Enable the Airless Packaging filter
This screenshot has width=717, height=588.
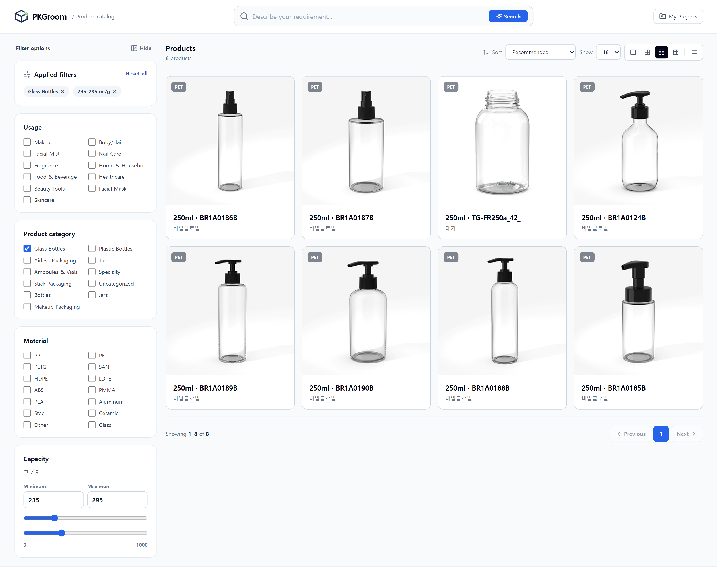tap(27, 260)
